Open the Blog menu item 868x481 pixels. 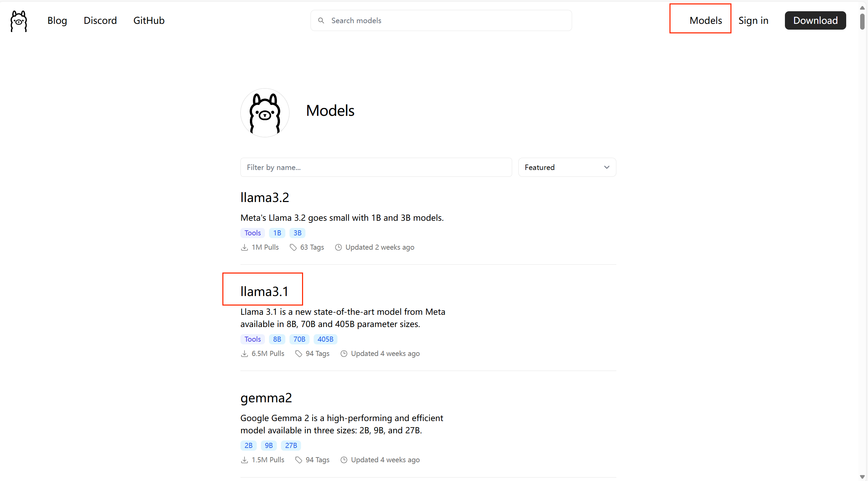tap(57, 21)
